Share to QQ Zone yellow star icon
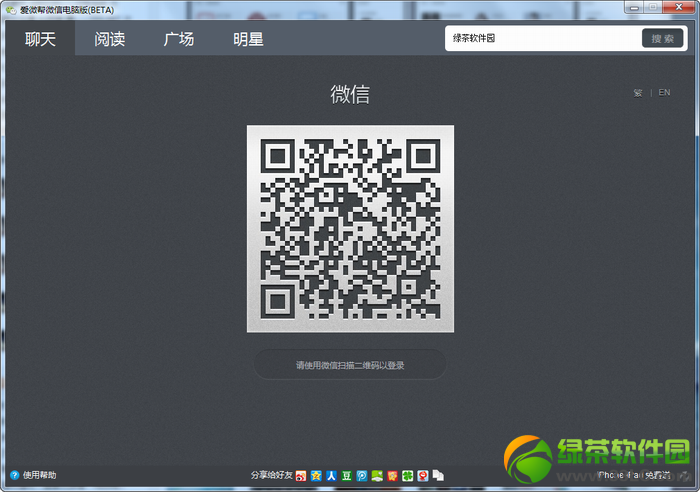This screenshot has height=497, width=700. [x=316, y=476]
